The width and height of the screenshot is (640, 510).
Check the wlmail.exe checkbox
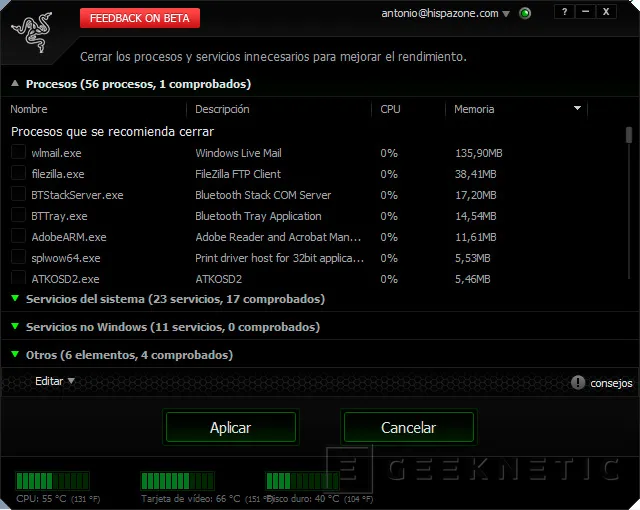tap(18, 152)
